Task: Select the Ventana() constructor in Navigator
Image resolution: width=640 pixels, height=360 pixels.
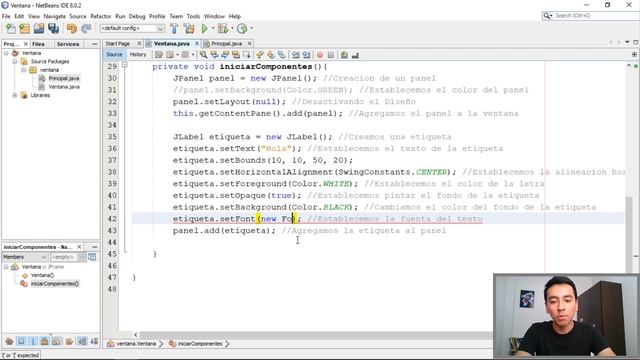Action: [x=42, y=276]
